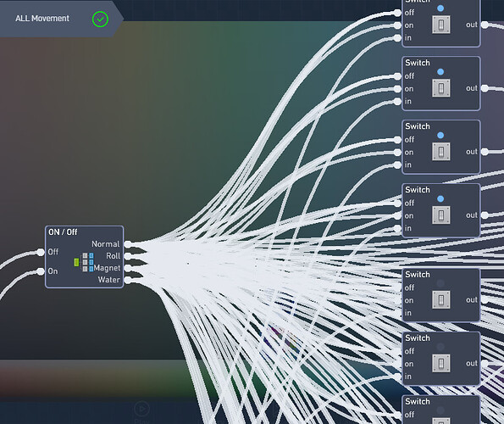
Task: Click the lit blue LED on second Switch node
Action: point(440,72)
